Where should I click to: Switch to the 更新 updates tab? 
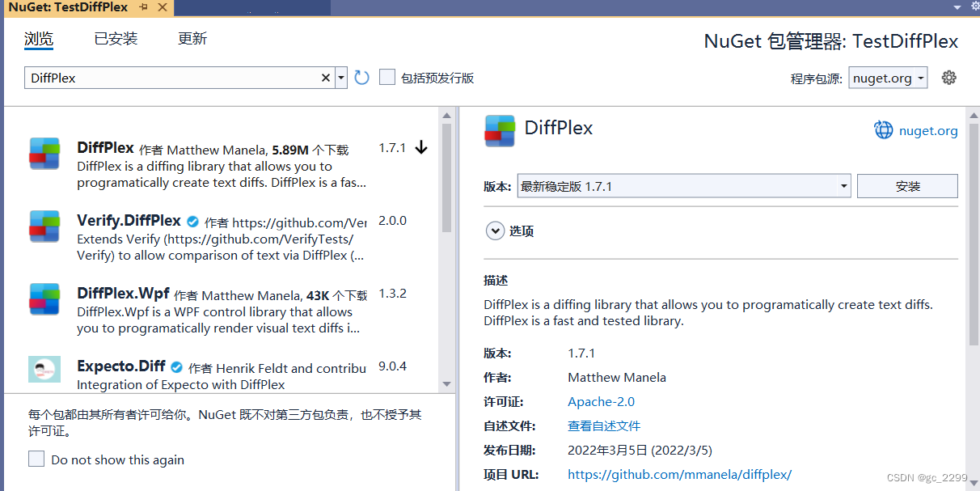[x=192, y=39]
